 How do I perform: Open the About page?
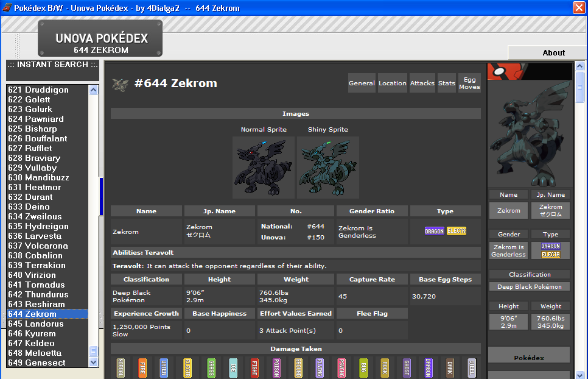tap(553, 52)
